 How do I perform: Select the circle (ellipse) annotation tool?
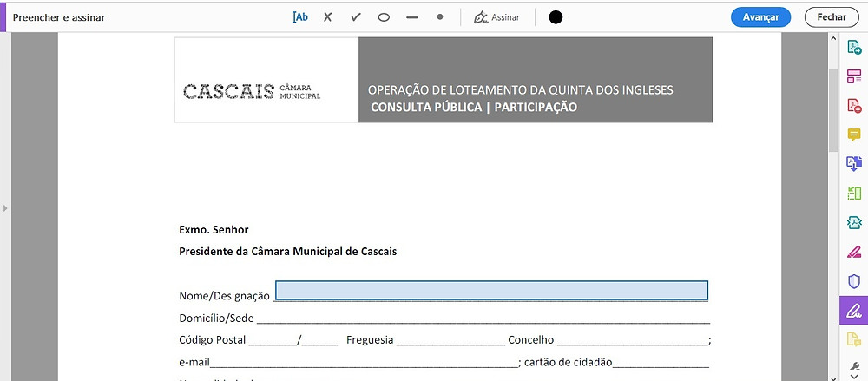tap(384, 17)
